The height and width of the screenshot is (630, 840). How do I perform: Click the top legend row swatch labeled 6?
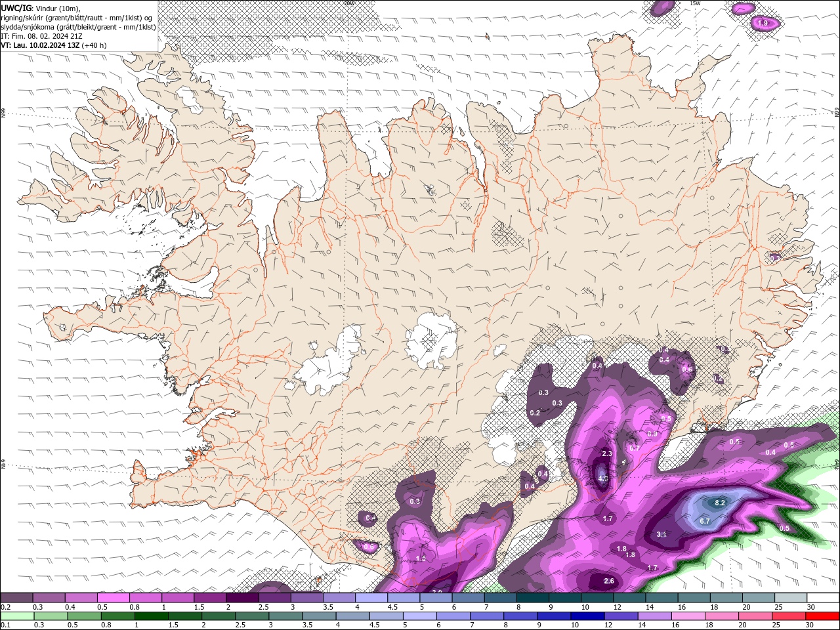point(468,598)
